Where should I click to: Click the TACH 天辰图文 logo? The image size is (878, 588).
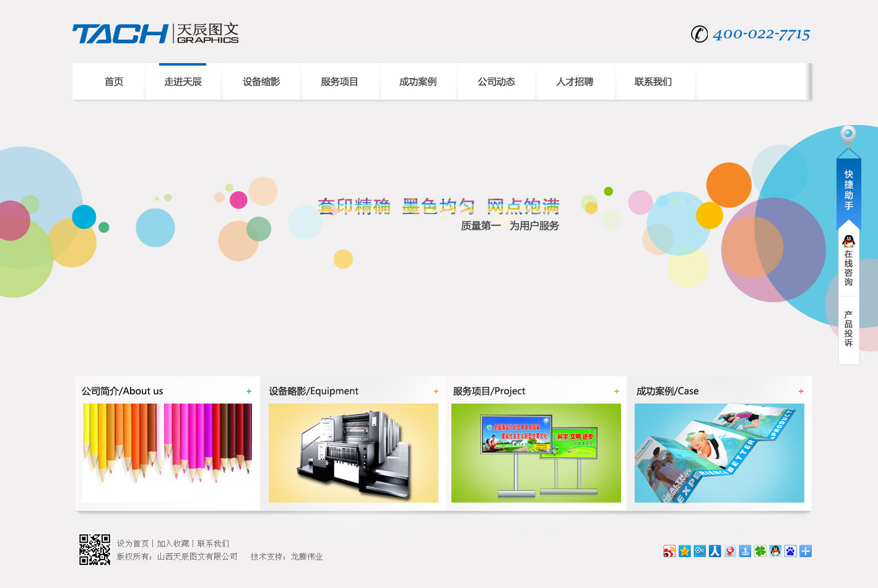point(155,33)
